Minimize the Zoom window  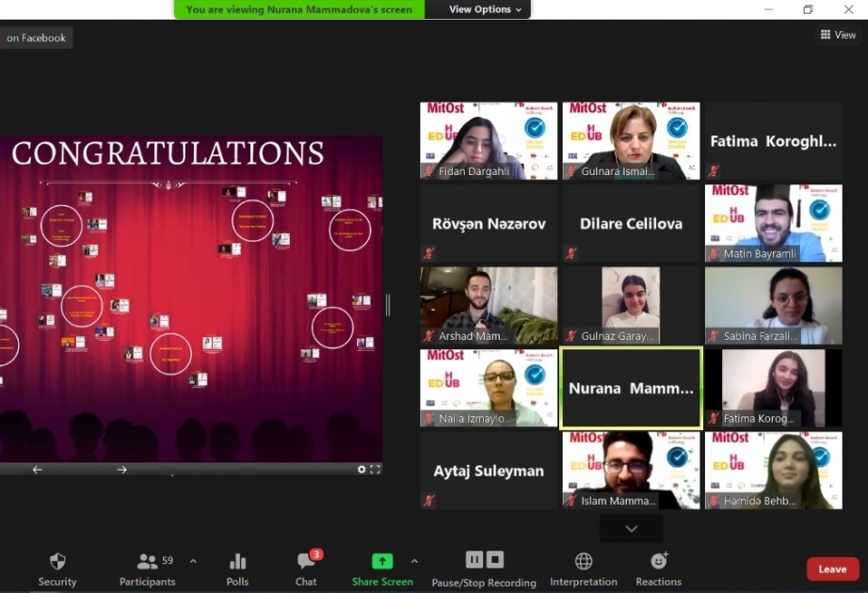click(x=768, y=8)
